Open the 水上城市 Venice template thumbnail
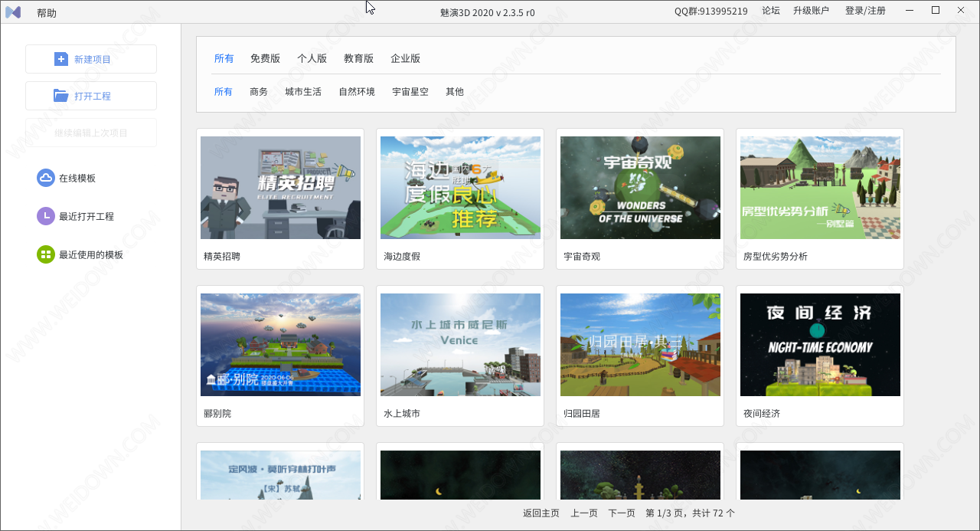The height and width of the screenshot is (531, 980). [460, 345]
